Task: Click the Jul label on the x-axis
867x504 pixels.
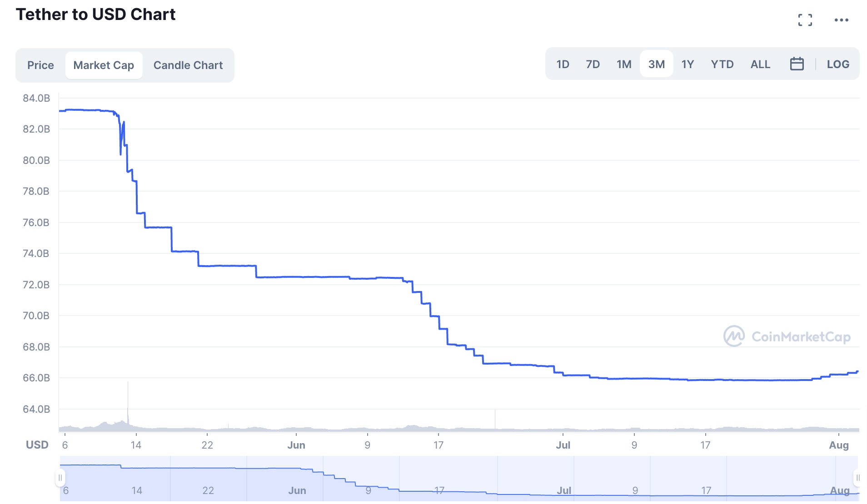Action: [563, 445]
